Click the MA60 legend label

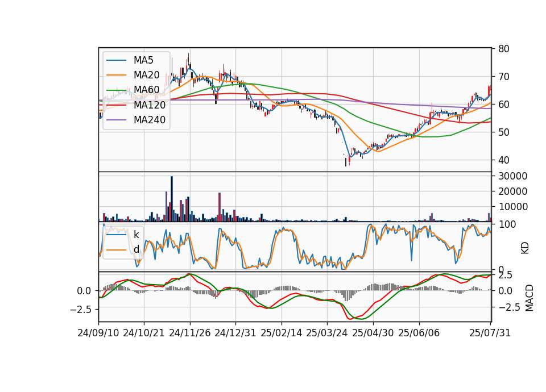pyautogui.click(x=146, y=90)
